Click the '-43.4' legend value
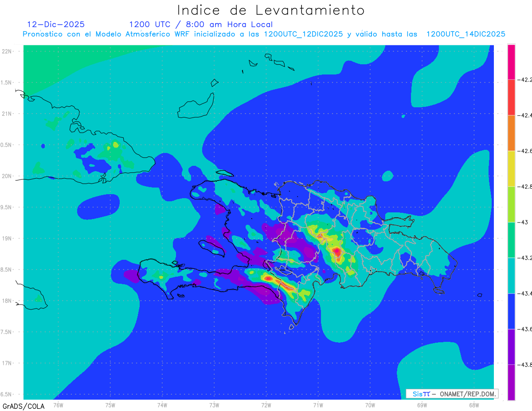532x411 pixels. (x=524, y=294)
